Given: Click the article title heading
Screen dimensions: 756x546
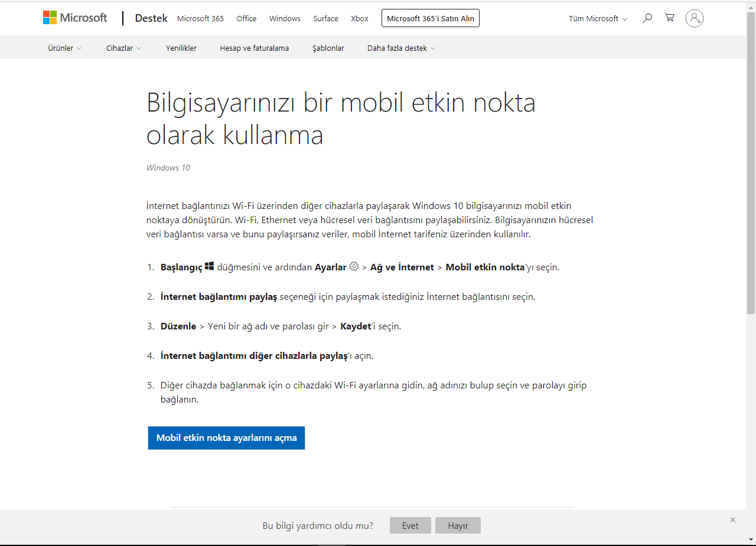Looking at the screenshot, I should 341,119.
